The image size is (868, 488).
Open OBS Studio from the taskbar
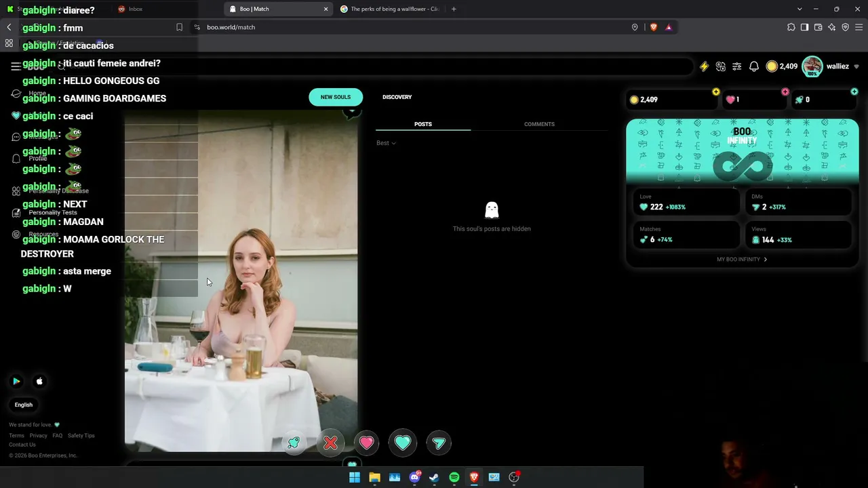(x=514, y=477)
